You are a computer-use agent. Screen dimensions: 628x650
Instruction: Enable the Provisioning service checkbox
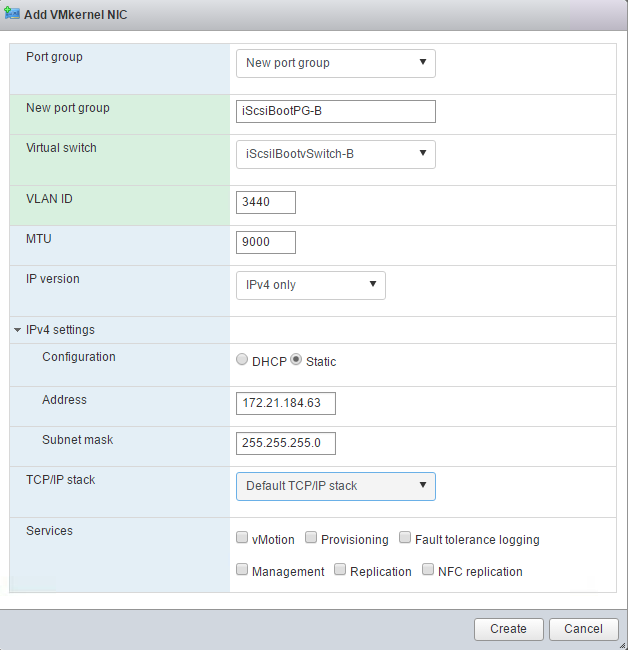(311, 538)
